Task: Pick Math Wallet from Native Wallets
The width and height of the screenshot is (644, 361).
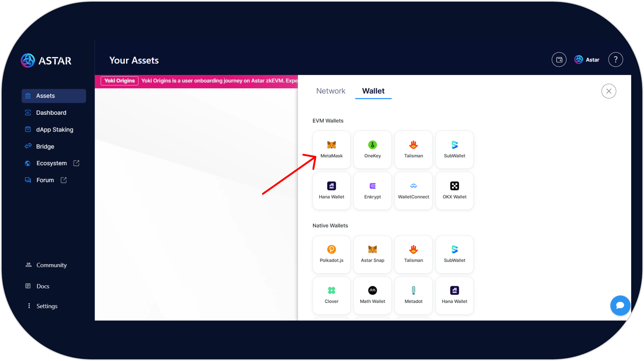Action: 372,296
